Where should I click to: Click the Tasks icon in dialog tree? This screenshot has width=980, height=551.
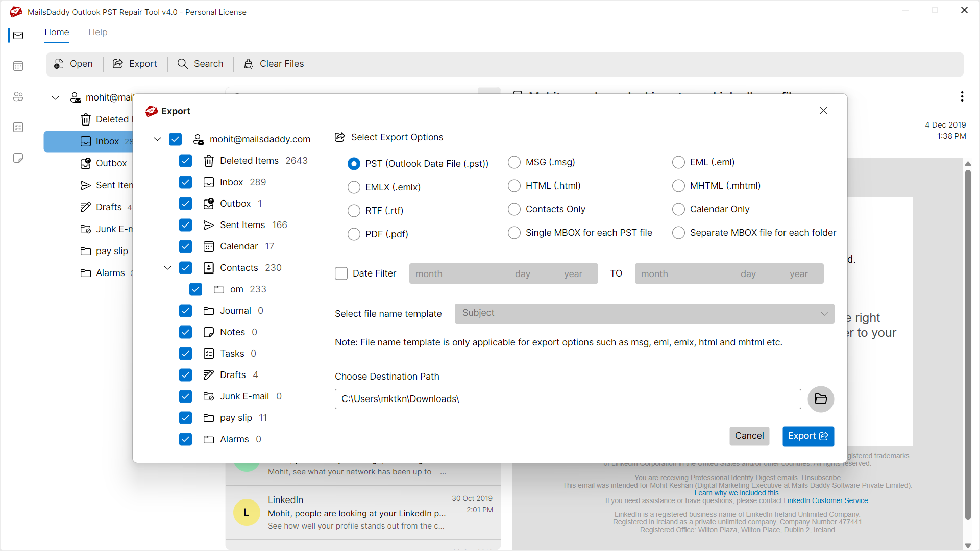[x=209, y=354]
